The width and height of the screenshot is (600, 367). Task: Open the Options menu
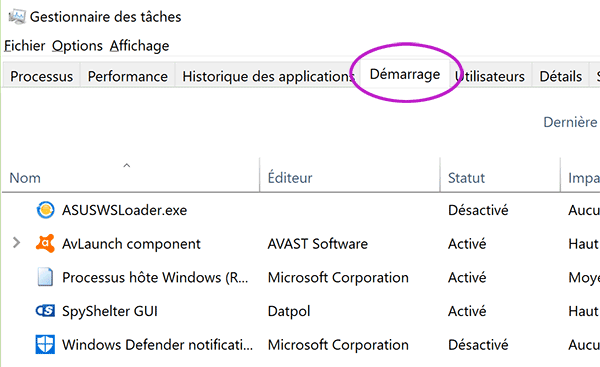coord(77,46)
